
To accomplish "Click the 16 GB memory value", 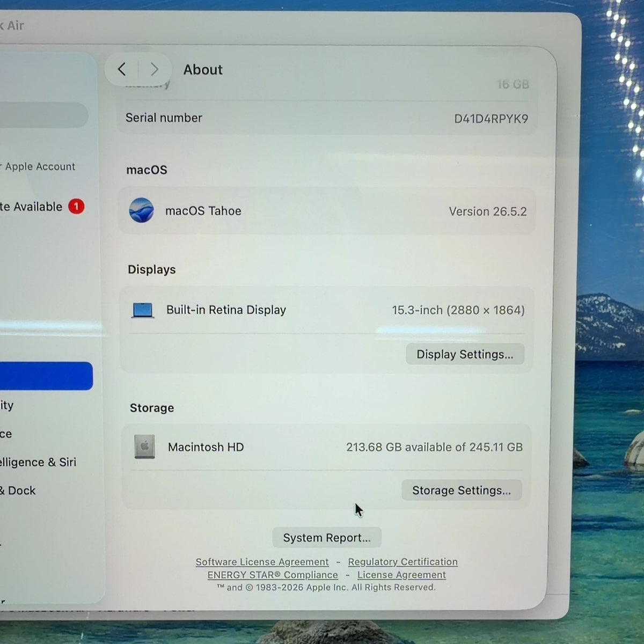I will [x=513, y=84].
